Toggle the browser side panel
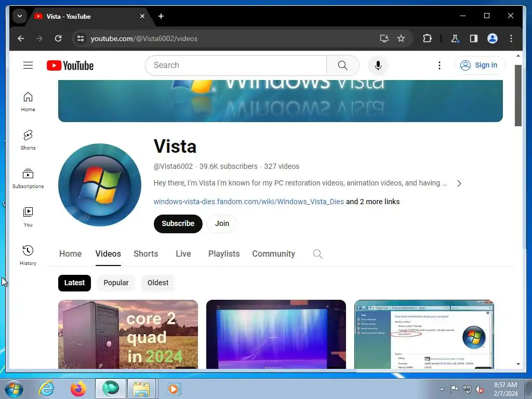The height and width of the screenshot is (399, 532). 474,38
